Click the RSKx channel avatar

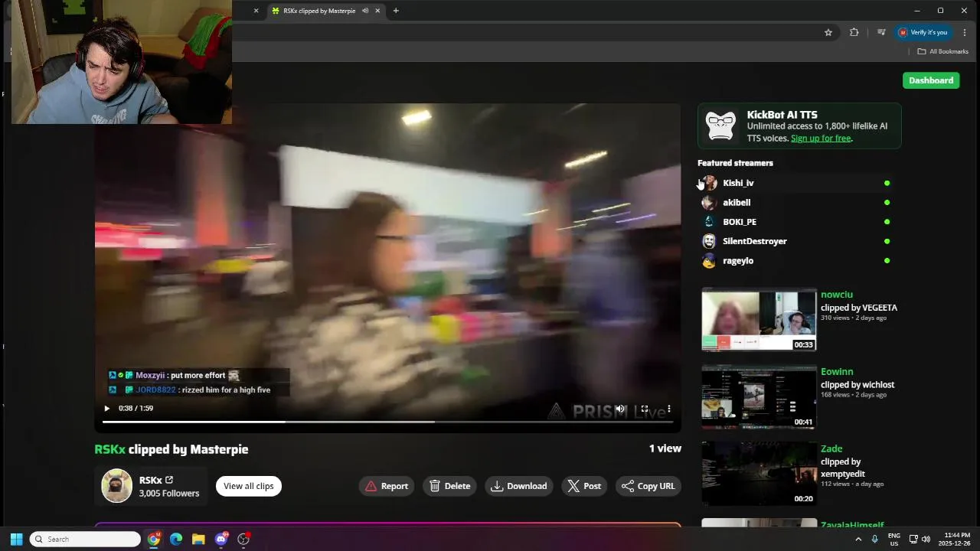[117, 486]
